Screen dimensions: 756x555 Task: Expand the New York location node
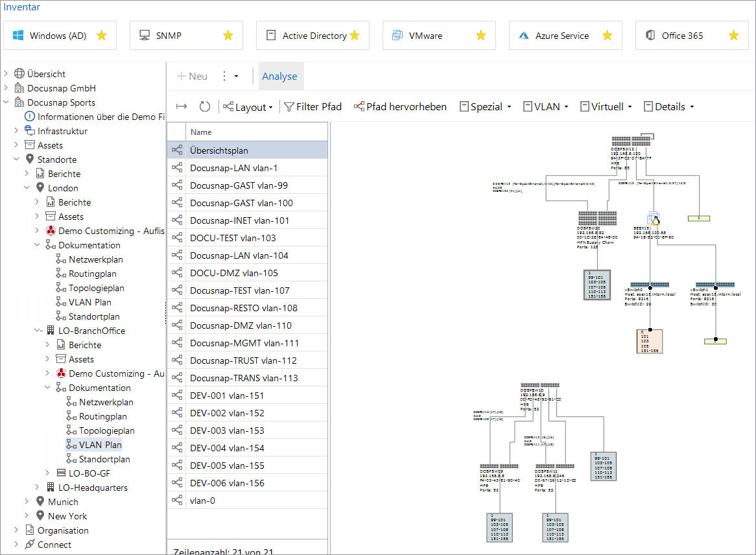[x=27, y=516]
